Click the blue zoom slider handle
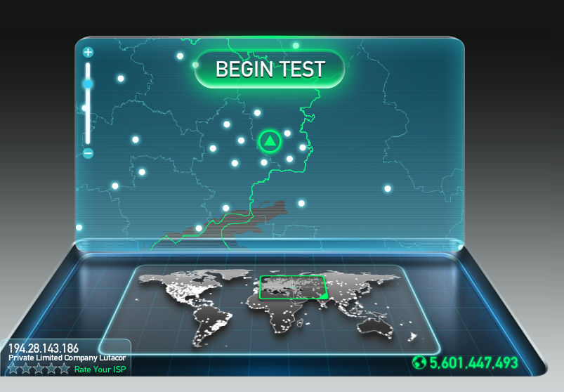Viewport: 564px width, 392px height. (88, 84)
